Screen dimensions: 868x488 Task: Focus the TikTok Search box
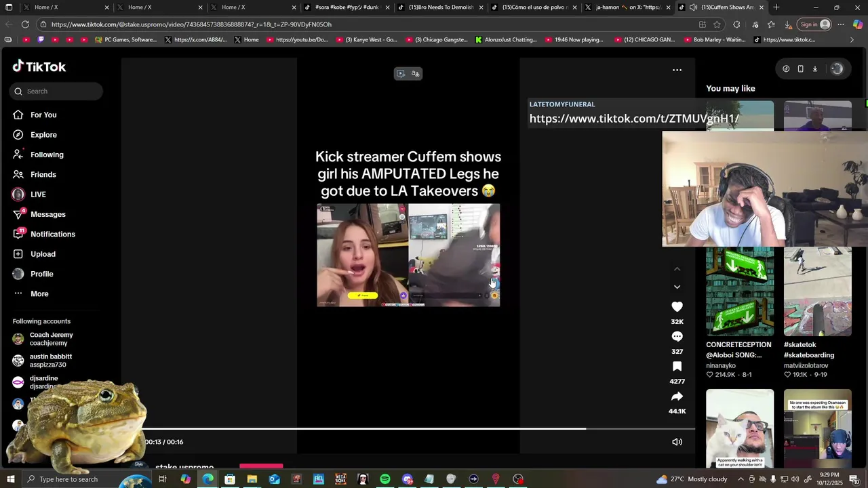pyautogui.click(x=56, y=91)
